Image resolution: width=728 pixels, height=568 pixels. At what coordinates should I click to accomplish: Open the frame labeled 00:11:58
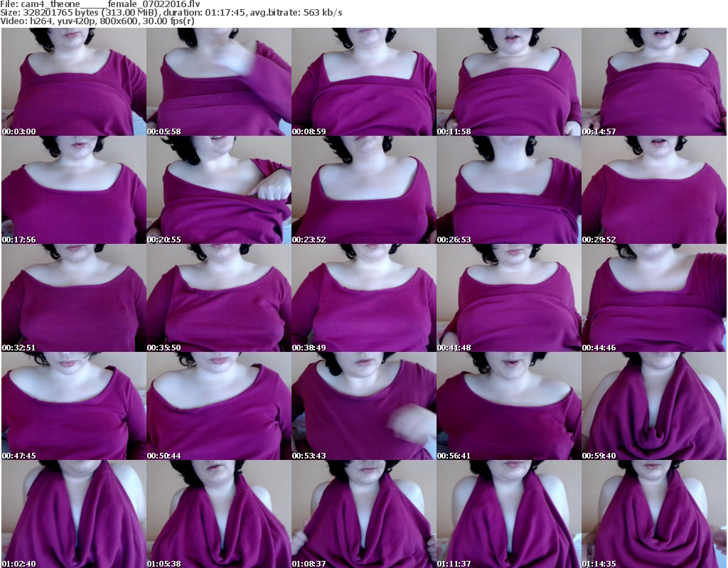(x=509, y=82)
